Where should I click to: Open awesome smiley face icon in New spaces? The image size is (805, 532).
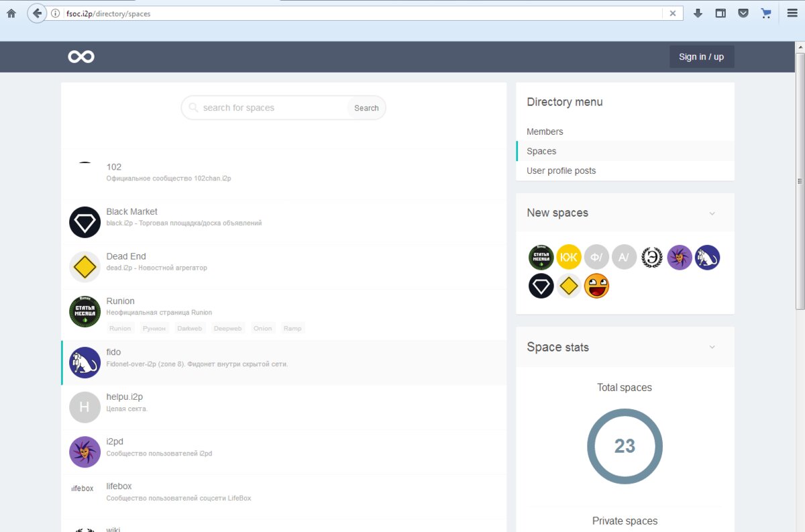(x=596, y=286)
